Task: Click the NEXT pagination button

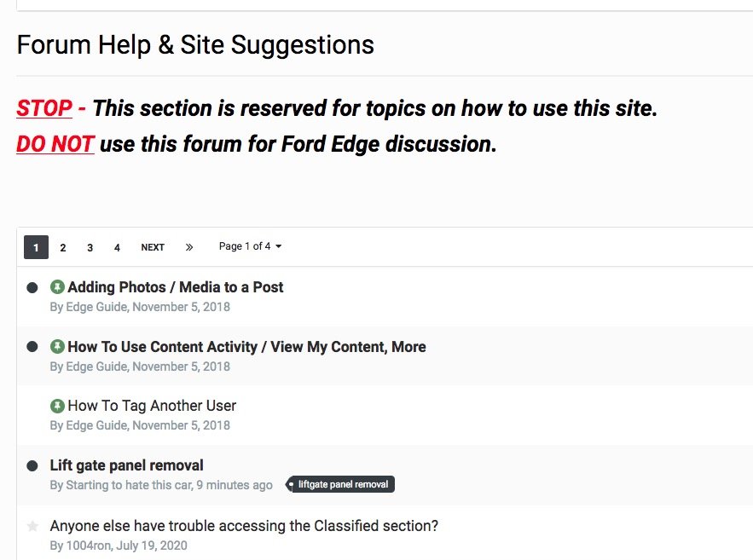Action: pos(153,247)
